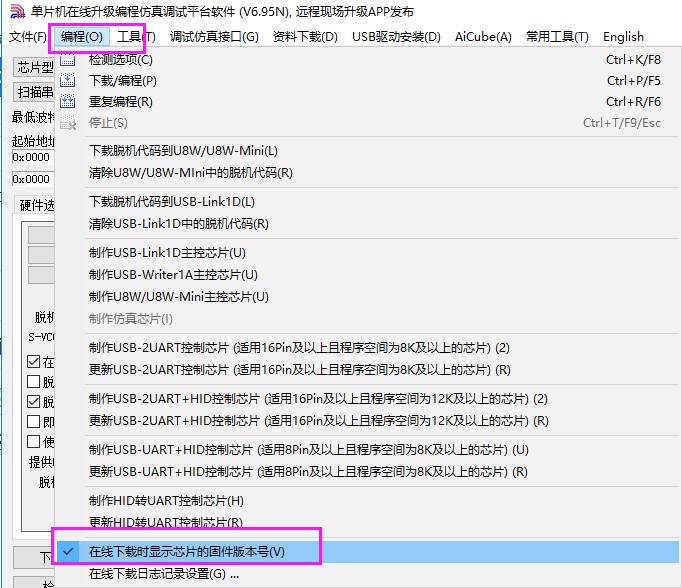Open the 文件(F) menu

point(28,37)
